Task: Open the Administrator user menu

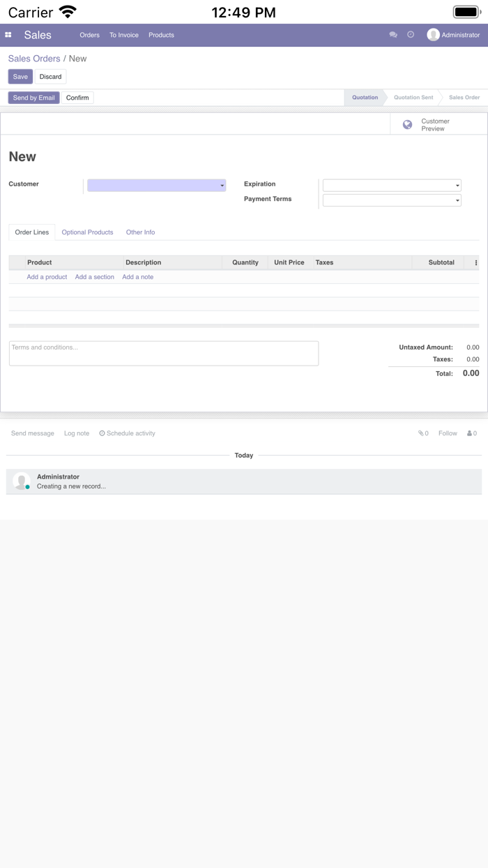Action: 453,35
